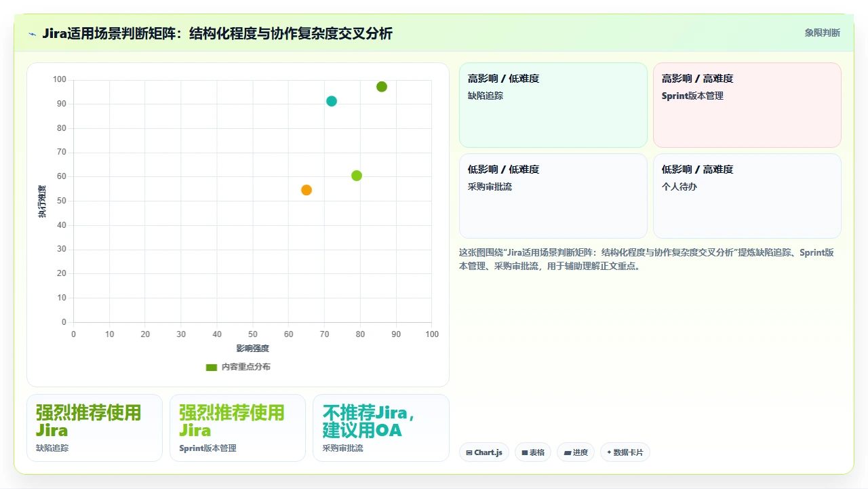The width and height of the screenshot is (868, 489).
Task: Click the Sprint版本管理 recommendation card at bottom
Action: point(237,428)
